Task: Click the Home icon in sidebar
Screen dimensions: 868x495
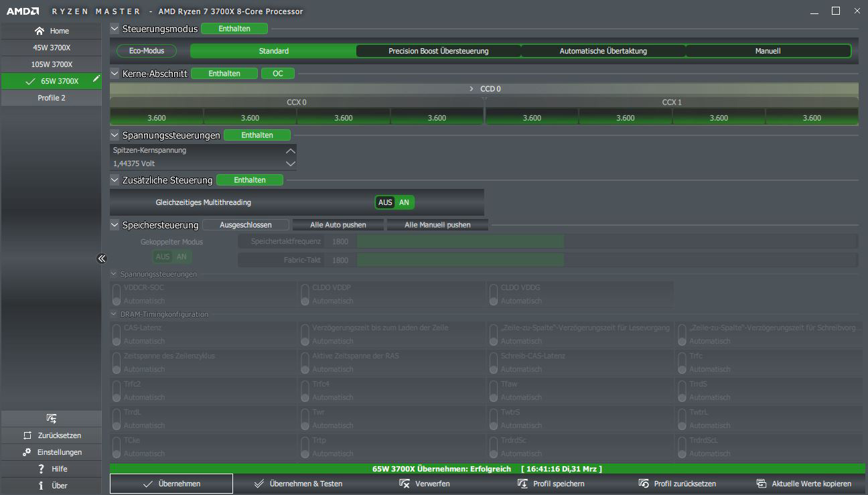Action: (x=40, y=31)
